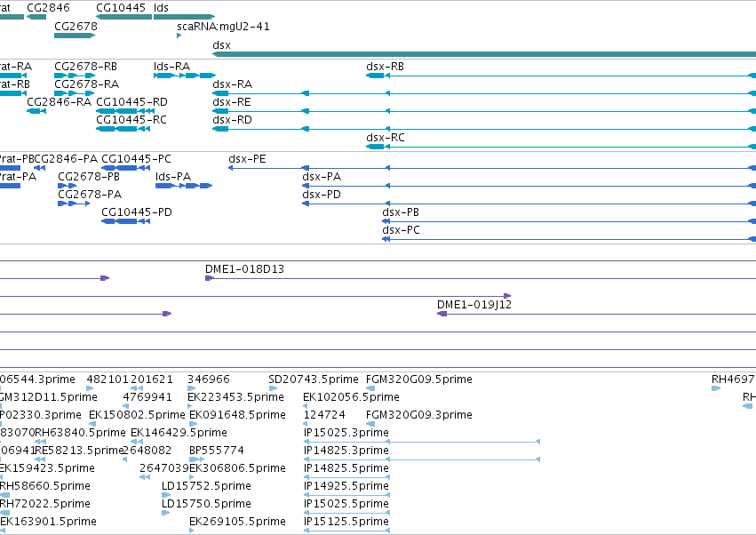The image size is (756, 535).
Task: Select the RH72022.5prime EST label
Action: coord(44,504)
